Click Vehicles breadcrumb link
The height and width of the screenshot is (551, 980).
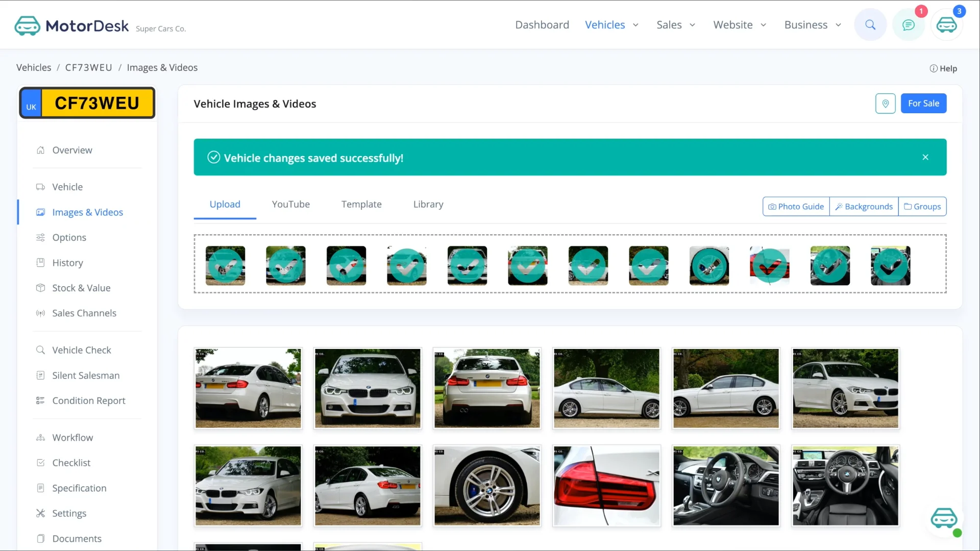tap(34, 67)
